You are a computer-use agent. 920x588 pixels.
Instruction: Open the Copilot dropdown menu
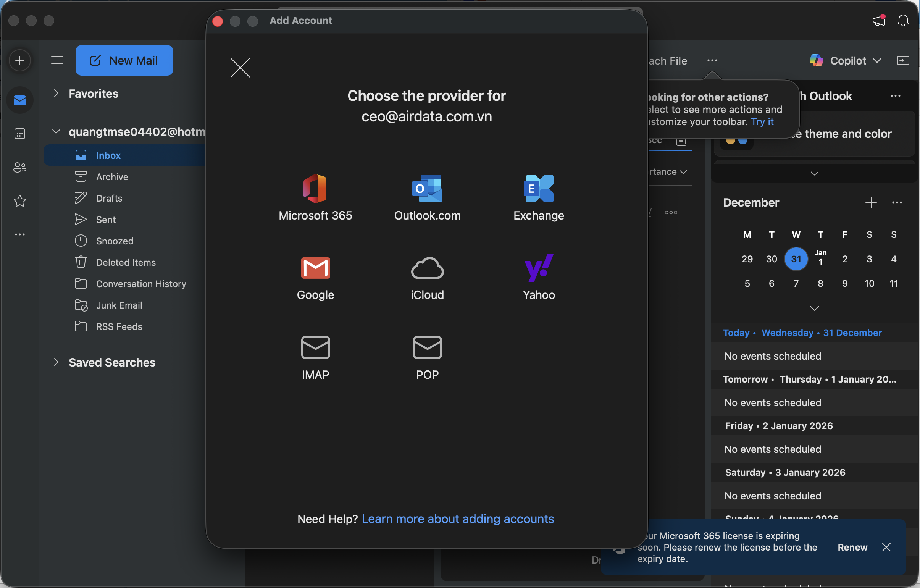pyautogui.click(x=877, y=61)
